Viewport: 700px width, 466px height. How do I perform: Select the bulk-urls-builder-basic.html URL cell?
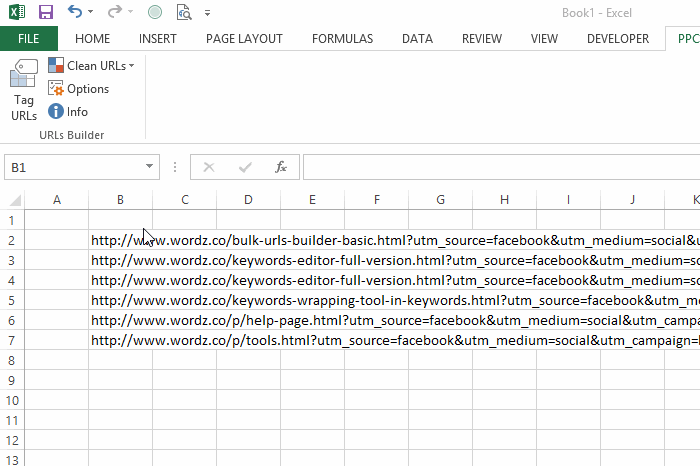121,241
